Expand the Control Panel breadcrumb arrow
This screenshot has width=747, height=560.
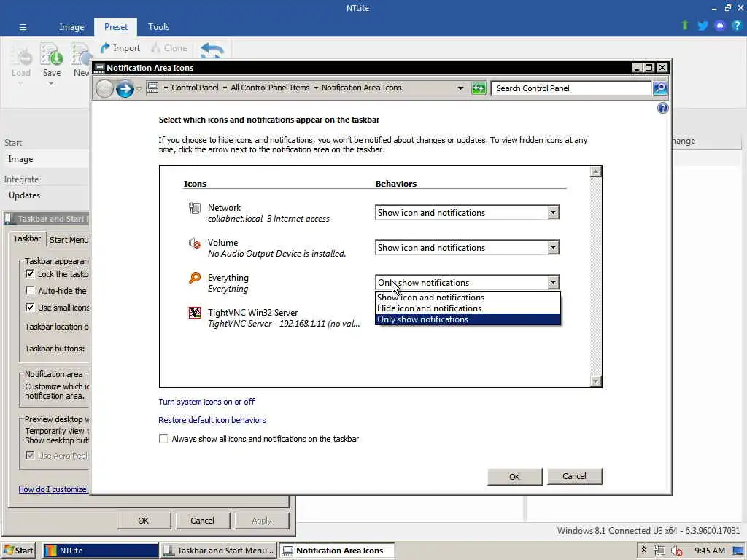[x=225, y=88]
